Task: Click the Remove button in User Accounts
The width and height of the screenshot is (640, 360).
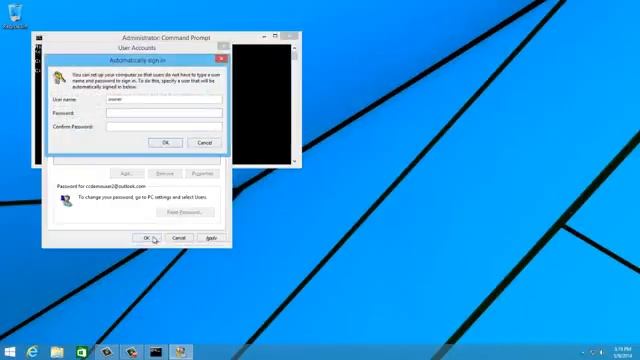Action: coord(165,173)
